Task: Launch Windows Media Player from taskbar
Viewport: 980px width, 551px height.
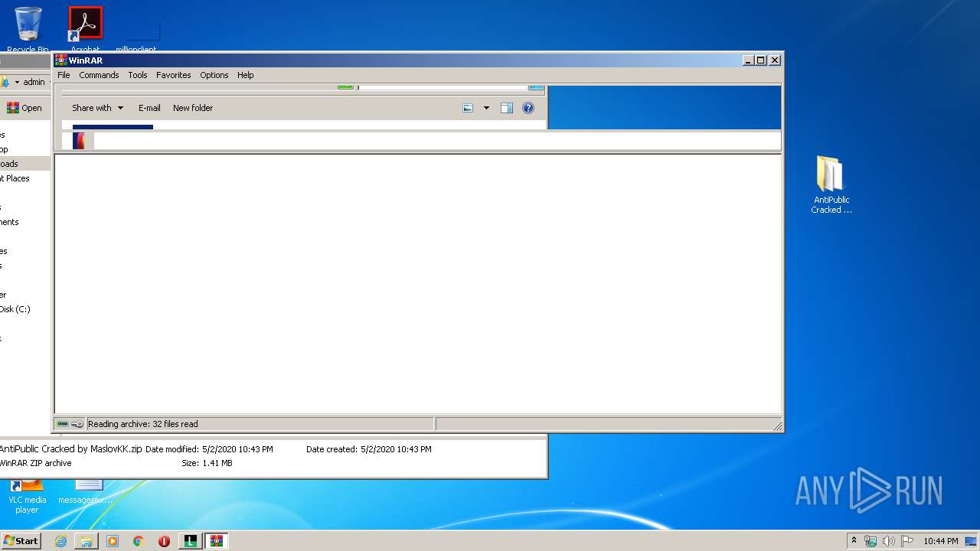Action: 113,541
